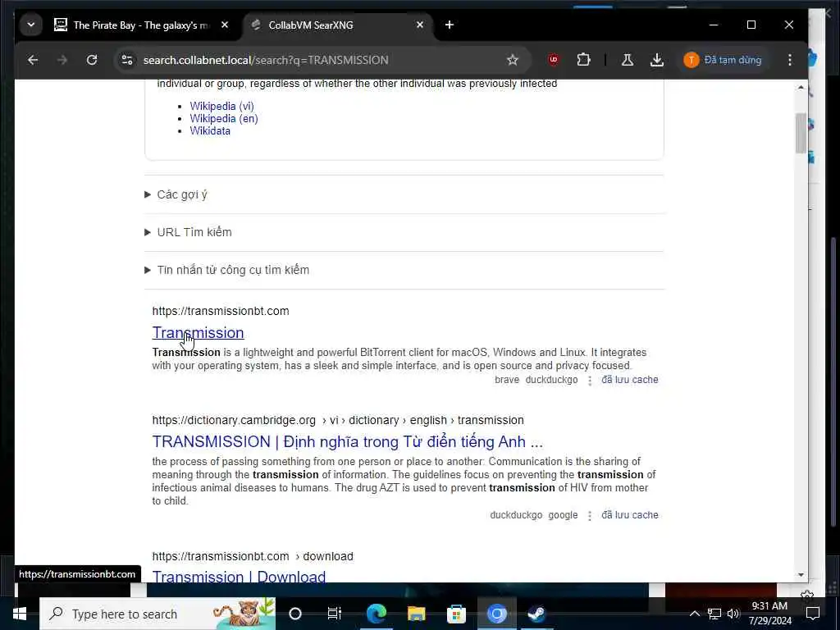Click the page scrollbar thumb
This screenshot has height=630, width=840.
(x=801, y=133)
